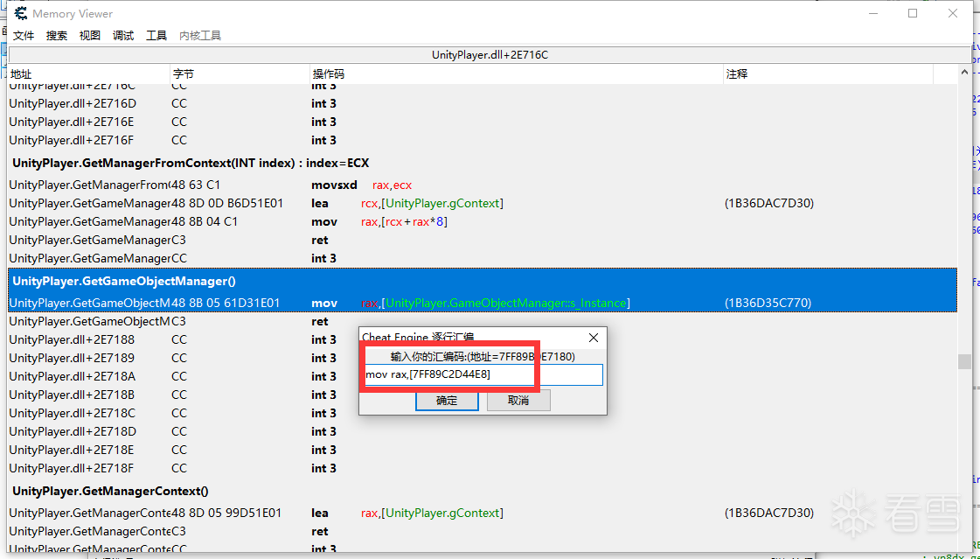
Task: Select the ret row after GetGameObjectManager
Action: pos(482,321)
